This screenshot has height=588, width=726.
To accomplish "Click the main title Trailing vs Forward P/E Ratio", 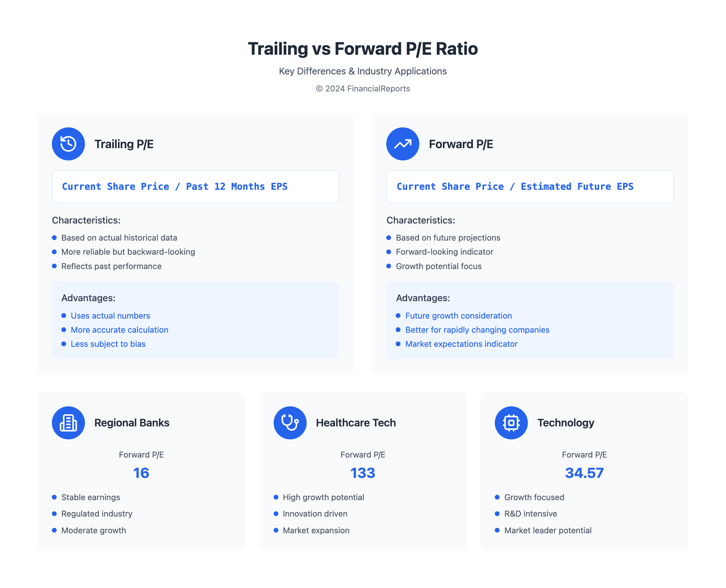I will [363, 49].
